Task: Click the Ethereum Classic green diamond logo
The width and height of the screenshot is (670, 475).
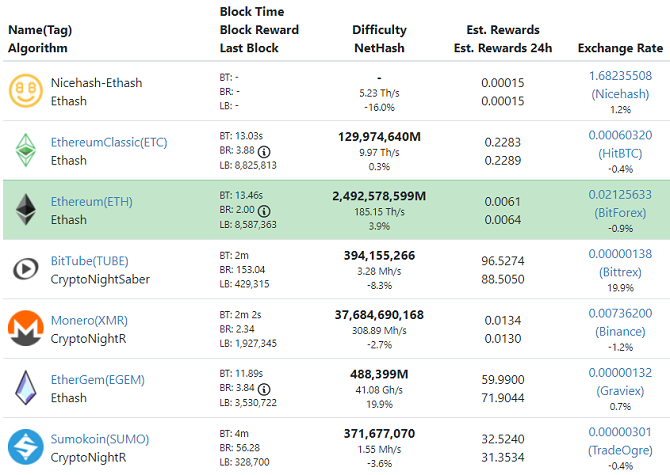Action: [26, 150]
